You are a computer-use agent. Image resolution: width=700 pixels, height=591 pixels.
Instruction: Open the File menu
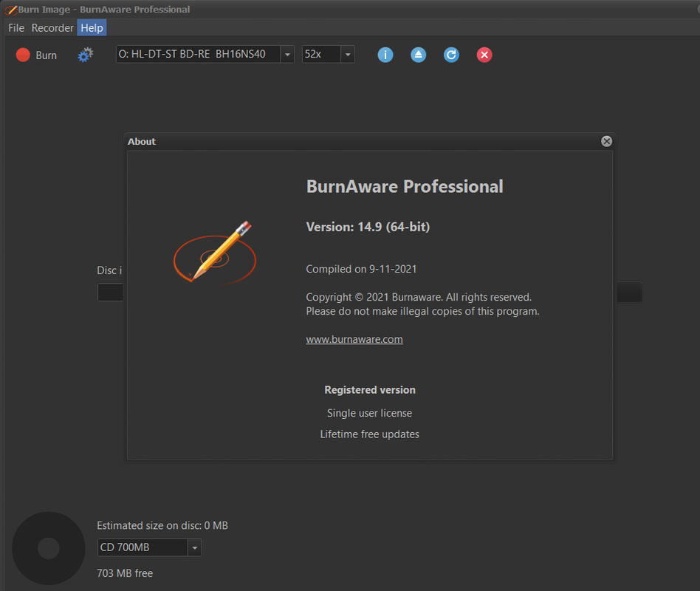16,27
